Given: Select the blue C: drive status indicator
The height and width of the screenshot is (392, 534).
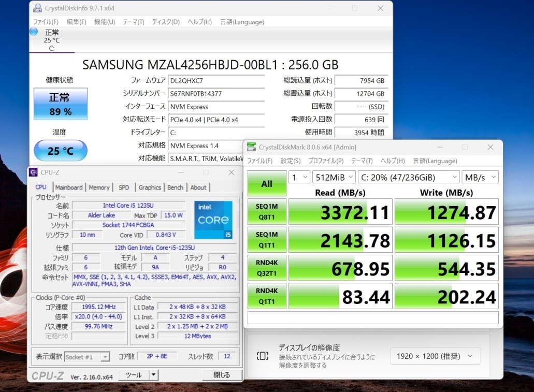Looking at the screenshot, I should click(x=34, y=32).
